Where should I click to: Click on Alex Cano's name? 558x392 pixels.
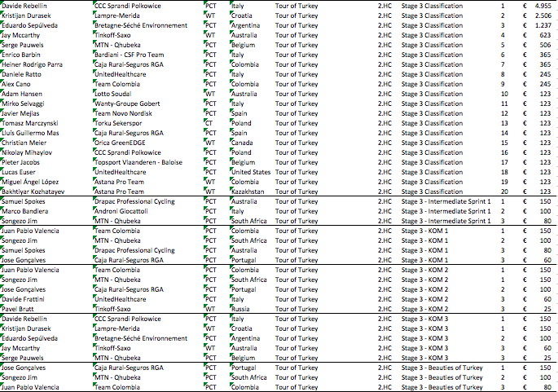click(16, 84)
